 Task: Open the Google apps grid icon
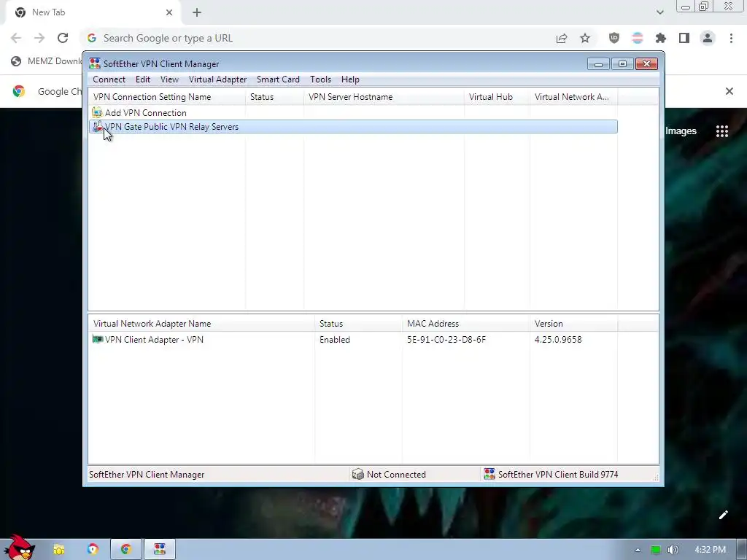coord(721,131)
